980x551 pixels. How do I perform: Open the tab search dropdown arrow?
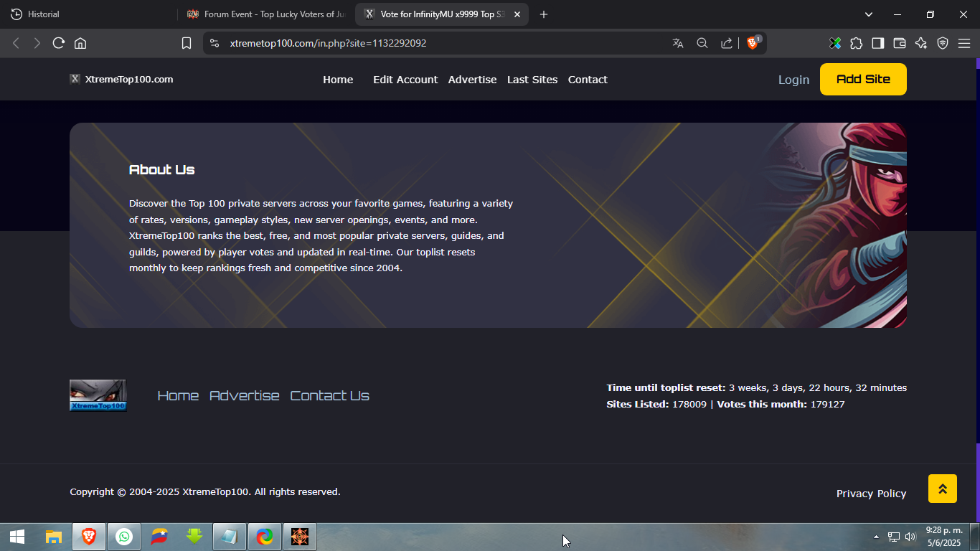[869, 14]
